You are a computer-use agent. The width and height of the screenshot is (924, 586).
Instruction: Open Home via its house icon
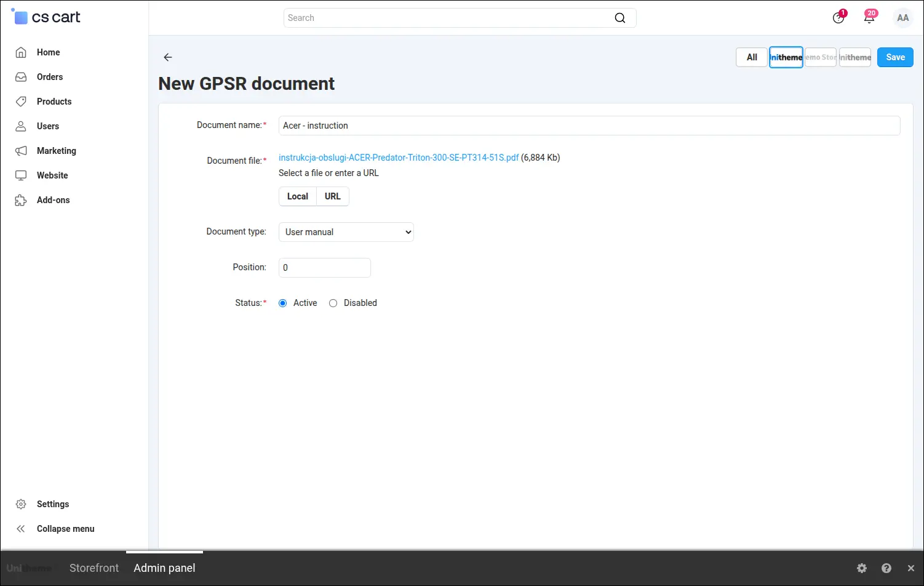(21, 52)
